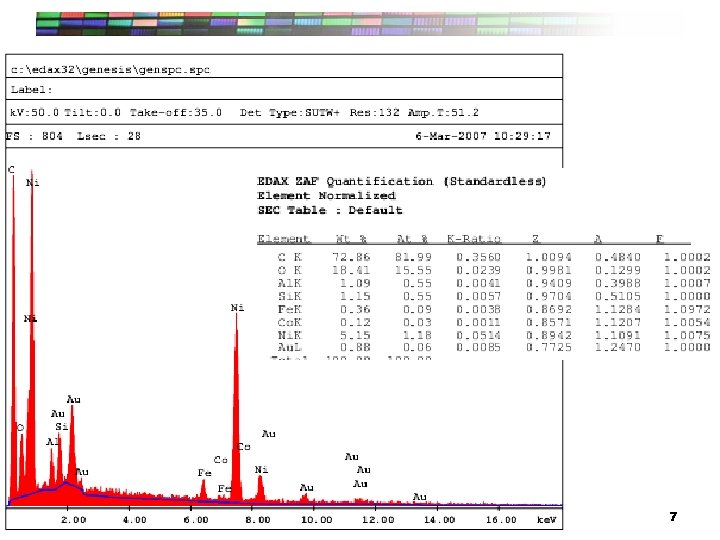Click the NiK atomic percent 1.18
Viewport: 720px width, 540px height.
(x=417, y=335)
